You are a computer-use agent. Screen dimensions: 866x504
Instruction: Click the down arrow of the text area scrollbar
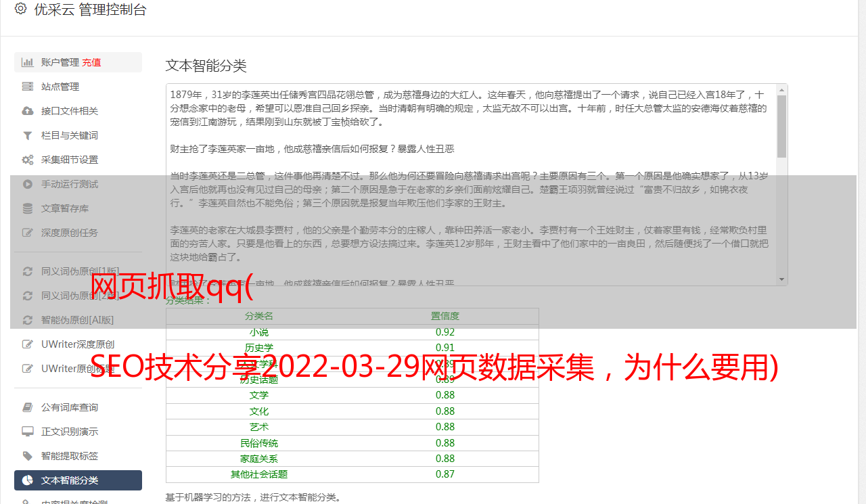782,279
